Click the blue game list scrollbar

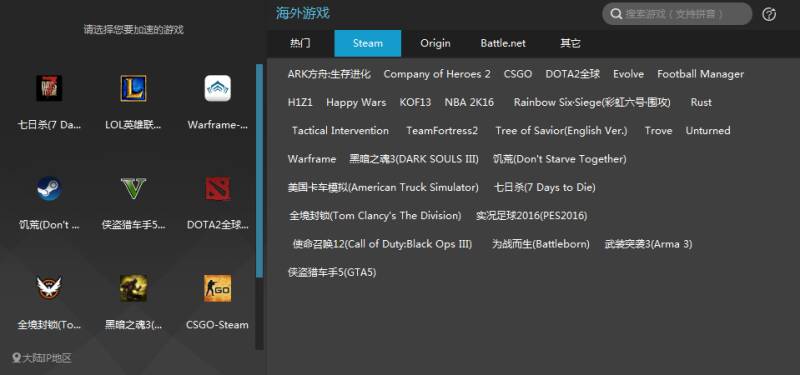[x=260, y=170]
